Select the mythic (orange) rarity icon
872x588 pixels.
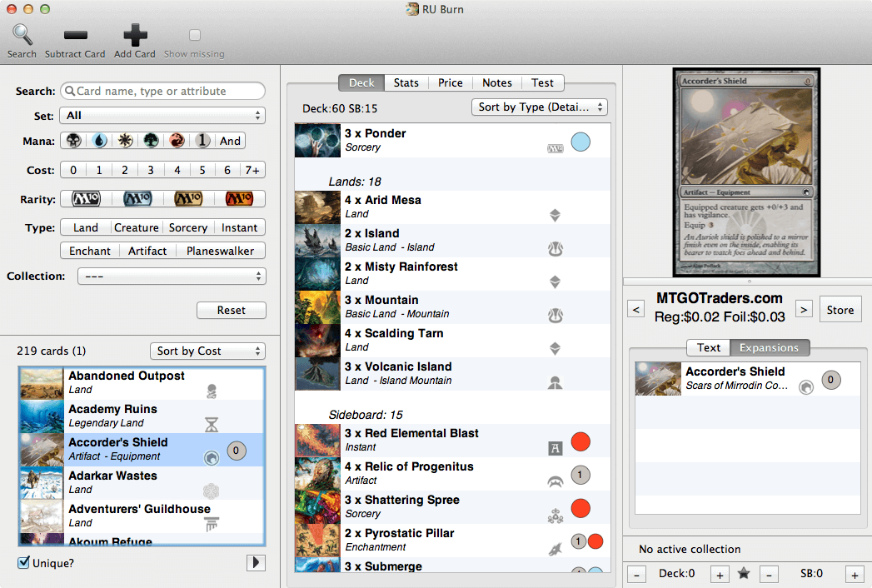pyautogui.click(x=239, y=198)
